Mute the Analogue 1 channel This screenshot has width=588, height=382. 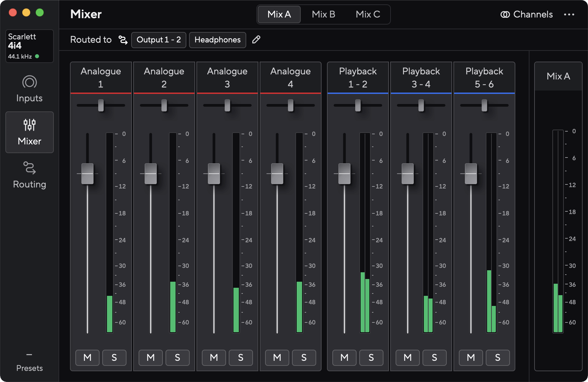point(87,357)
